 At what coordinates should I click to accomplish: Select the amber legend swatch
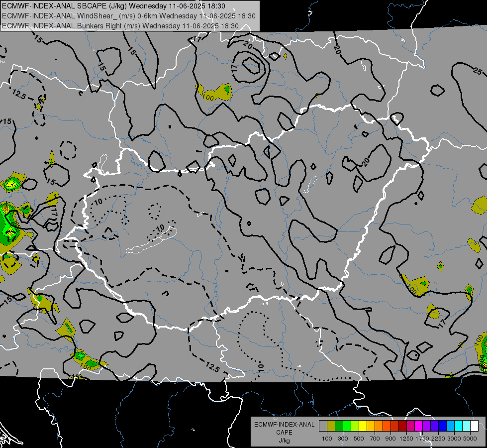[371, 426]
